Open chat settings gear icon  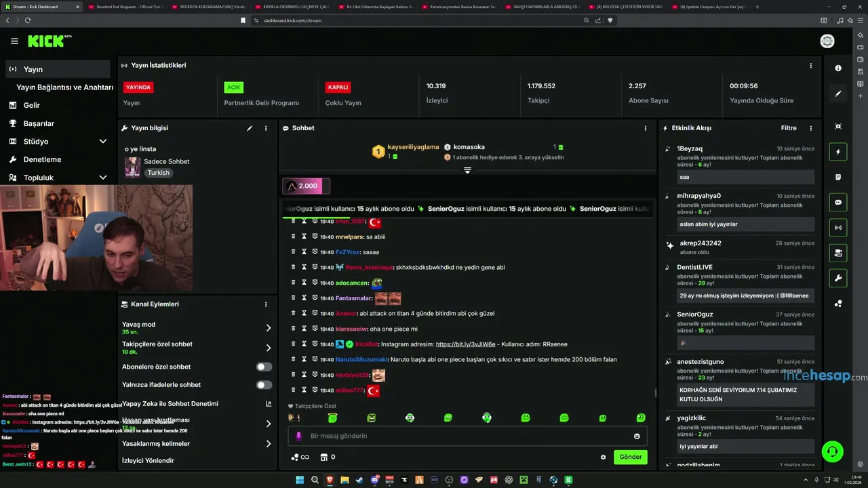pyautogui.click(x=603, y=457)
